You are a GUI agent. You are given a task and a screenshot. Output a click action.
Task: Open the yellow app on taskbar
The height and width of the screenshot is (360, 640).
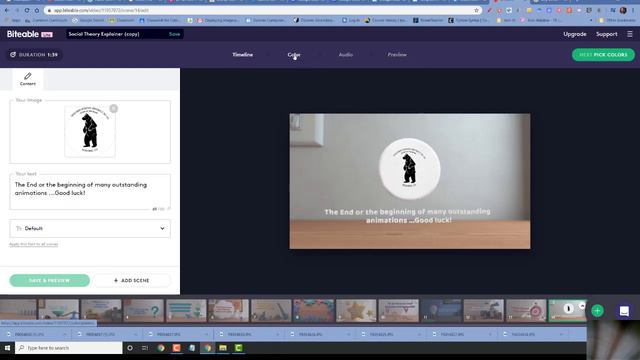pyautogui.click(x=223, y=348)
